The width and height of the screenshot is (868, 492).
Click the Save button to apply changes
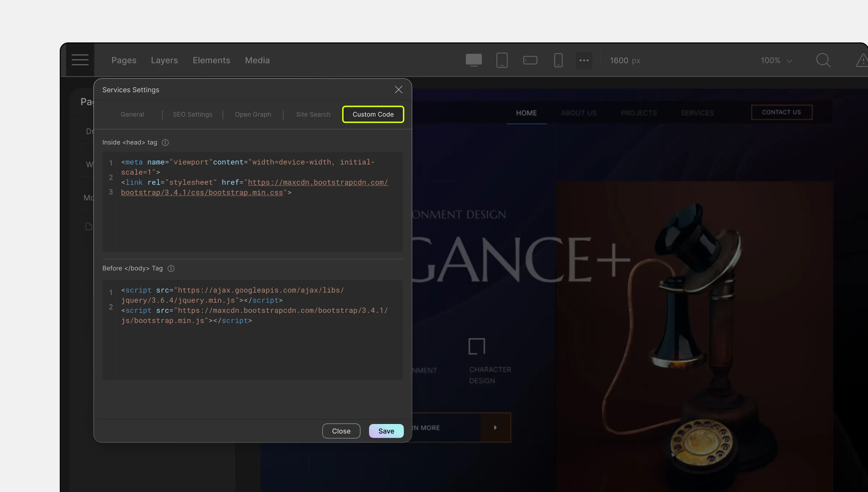coord(386,430)
